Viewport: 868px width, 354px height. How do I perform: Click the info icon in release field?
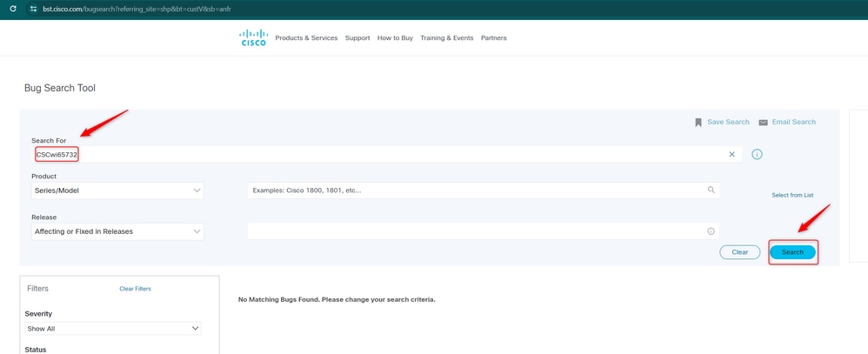coord(711,231)
